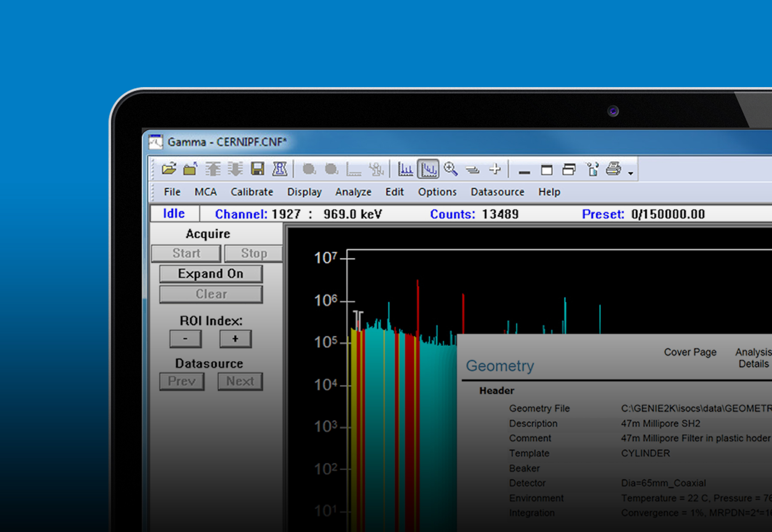Image resolution: width=772 pixels, height=532 pixels.
Task: Open the File menu
Action: click(x=172, y=192)
